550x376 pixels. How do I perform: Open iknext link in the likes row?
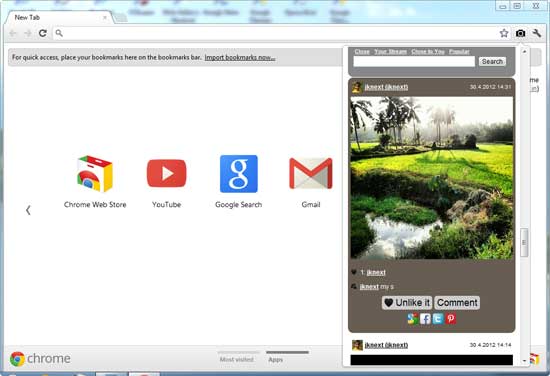pos(376,273)
